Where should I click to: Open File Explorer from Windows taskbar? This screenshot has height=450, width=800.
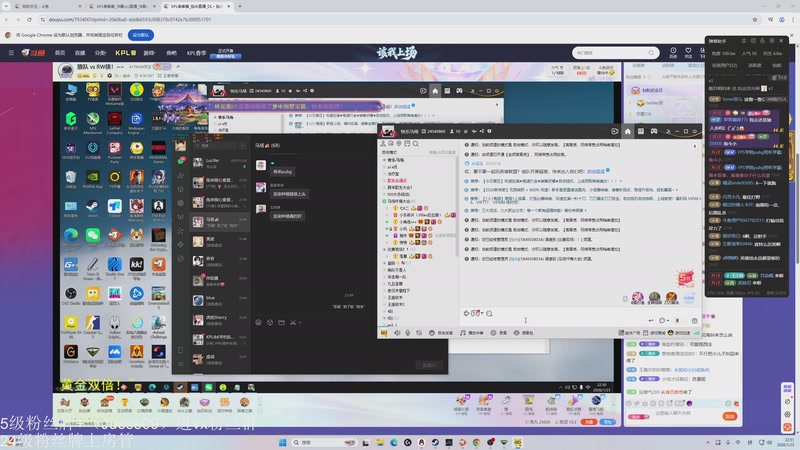(380, 442)
